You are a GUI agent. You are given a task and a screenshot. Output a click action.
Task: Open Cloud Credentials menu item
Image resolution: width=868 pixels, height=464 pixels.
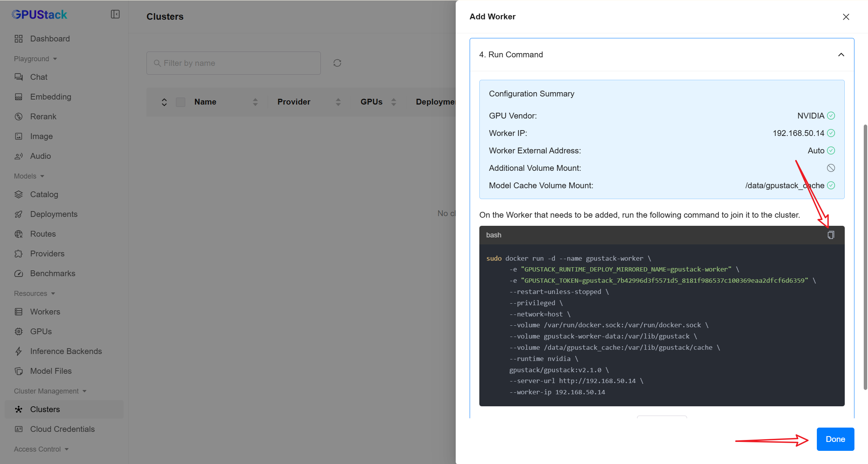62,429
